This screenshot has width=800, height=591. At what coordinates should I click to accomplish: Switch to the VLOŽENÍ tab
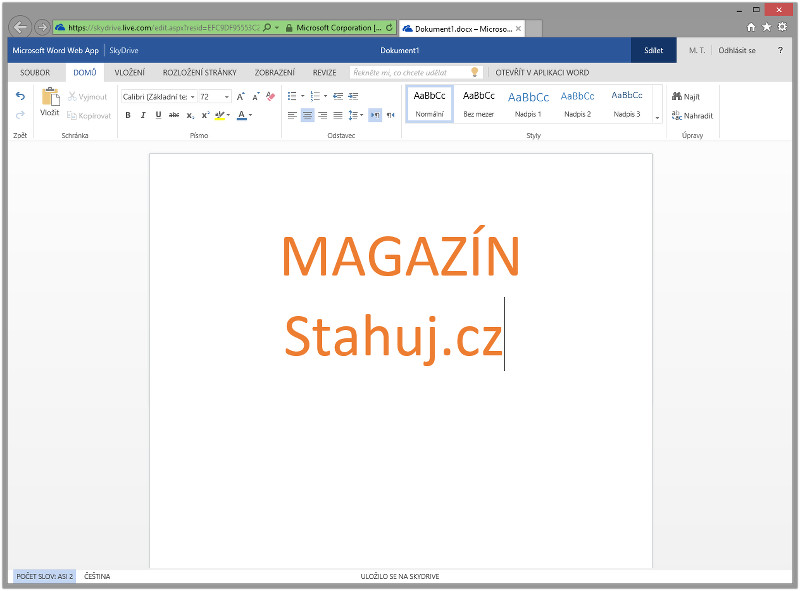(130, 72)
